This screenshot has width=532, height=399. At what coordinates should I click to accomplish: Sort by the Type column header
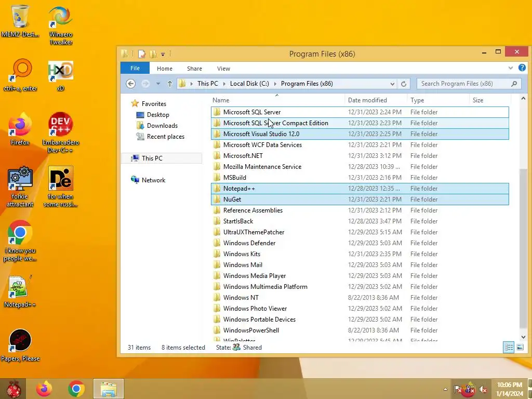pyautogui.click(x=438, y=100)
